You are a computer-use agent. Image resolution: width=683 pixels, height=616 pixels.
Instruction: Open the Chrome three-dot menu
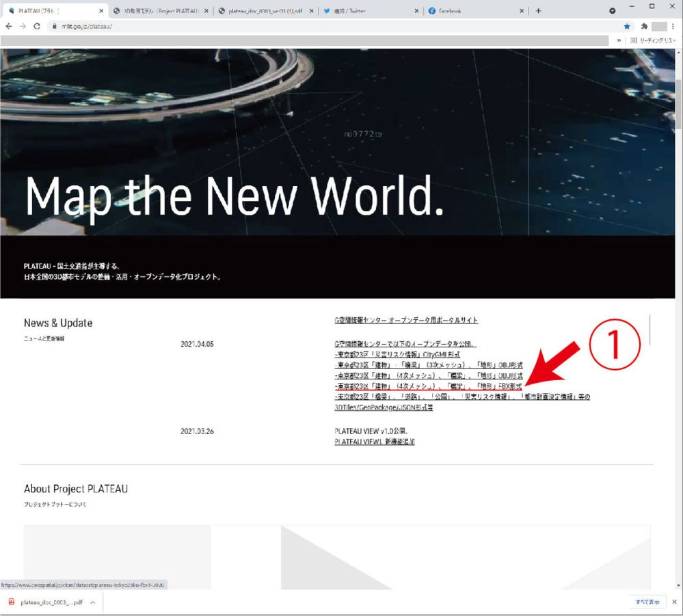point(673,27)
